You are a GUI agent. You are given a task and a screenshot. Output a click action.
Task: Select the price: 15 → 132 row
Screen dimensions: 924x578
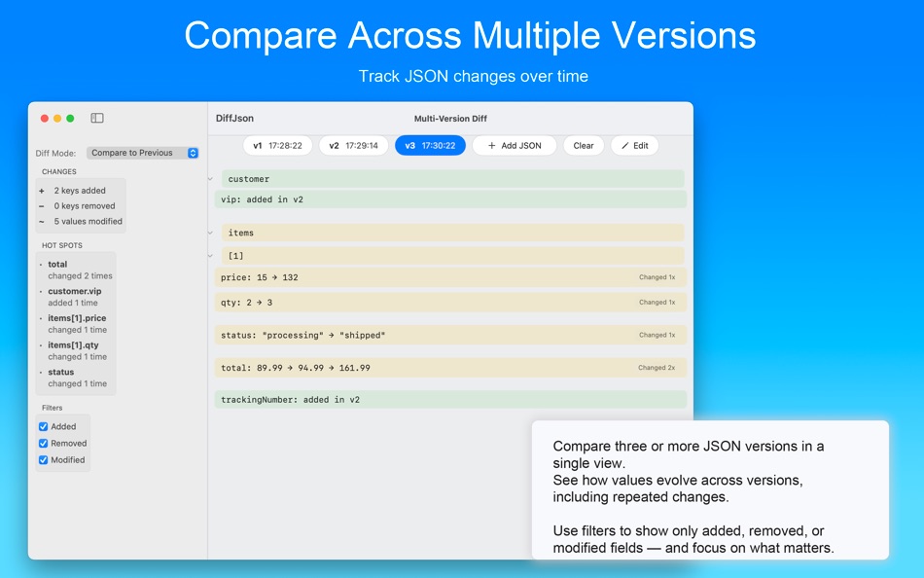(450, 277)
